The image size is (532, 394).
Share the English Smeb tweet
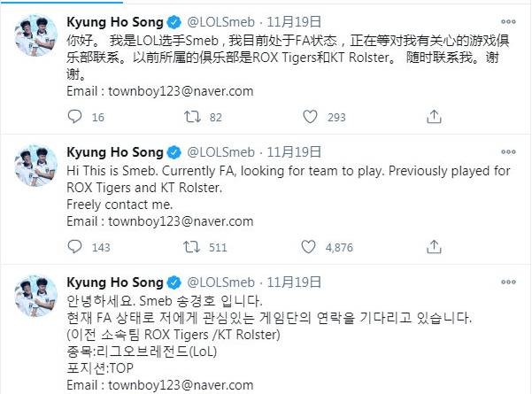point(433,247)
